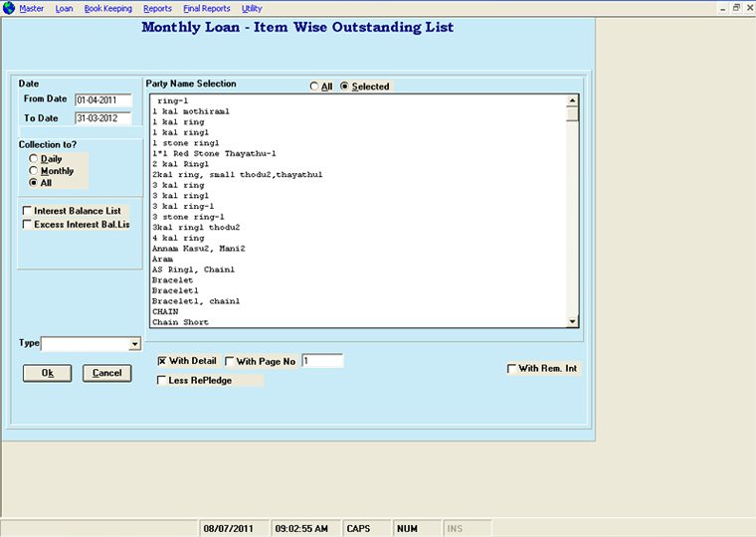Click the From Date input field

(x=102, y=100)
